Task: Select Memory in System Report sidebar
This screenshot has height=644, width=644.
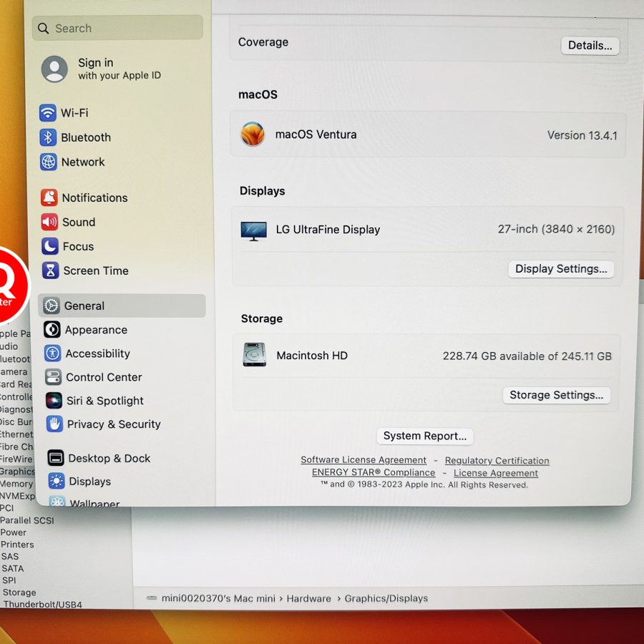Action: coord(16,484)
